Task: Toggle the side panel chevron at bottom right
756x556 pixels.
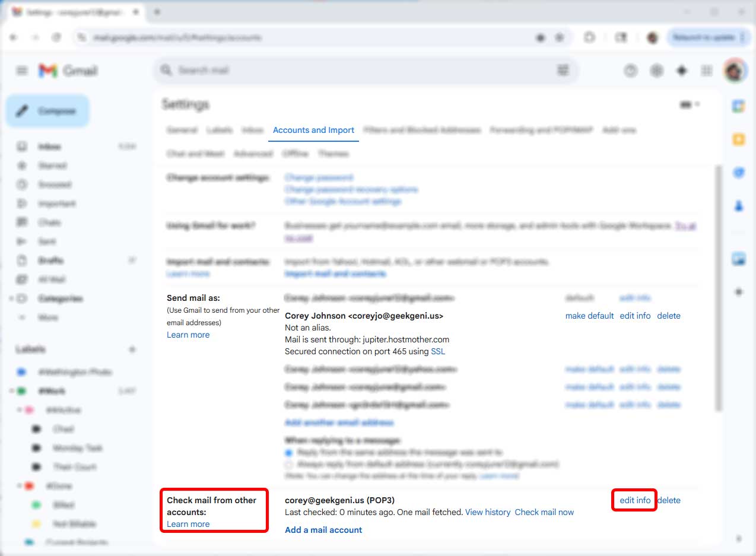Action: 739,539
